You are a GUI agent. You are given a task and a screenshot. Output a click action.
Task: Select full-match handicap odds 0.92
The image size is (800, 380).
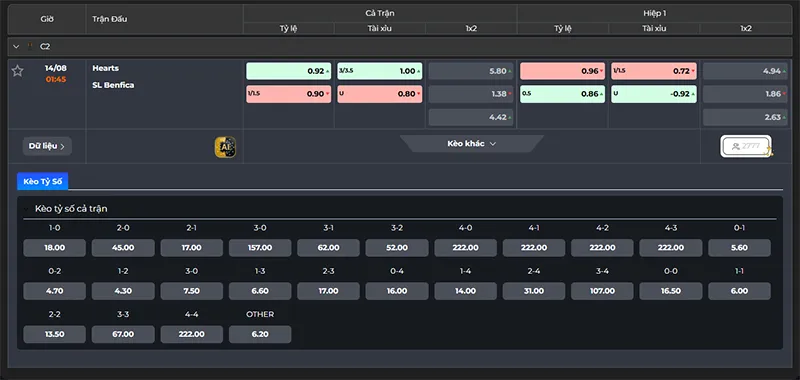point(288,71)
